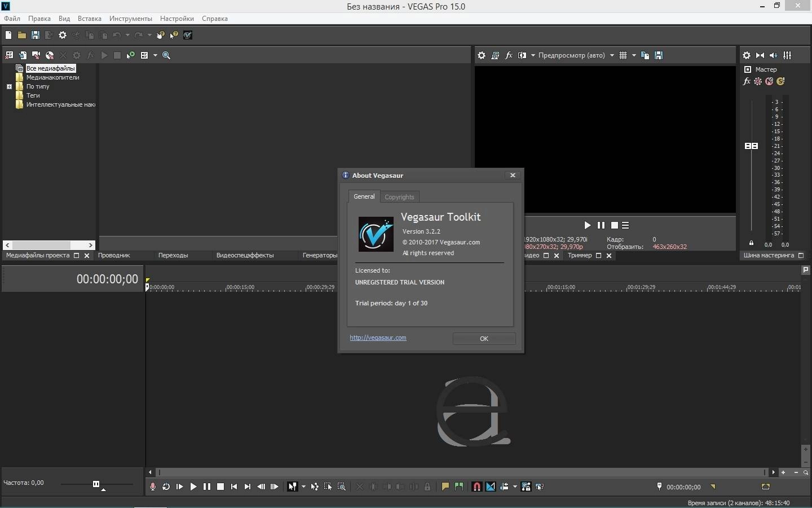Save snapshot to file icon in preview
812x508 pixels.
pos(659,55)
